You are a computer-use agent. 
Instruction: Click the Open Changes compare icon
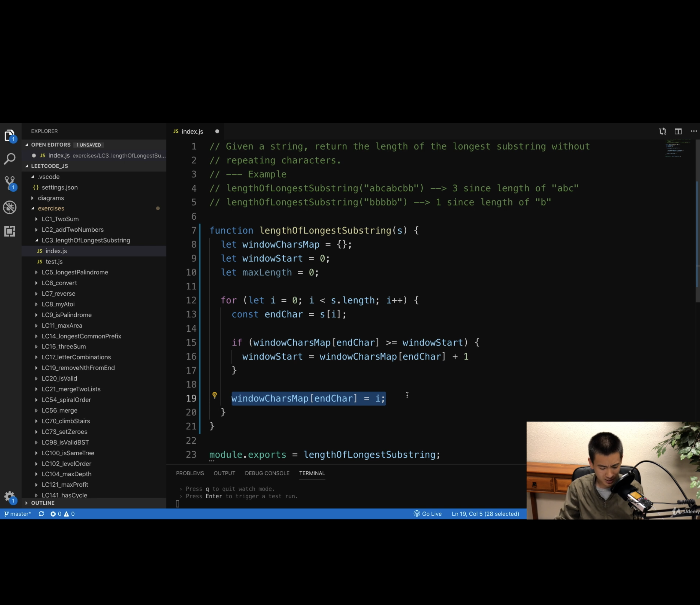[663, 131]
